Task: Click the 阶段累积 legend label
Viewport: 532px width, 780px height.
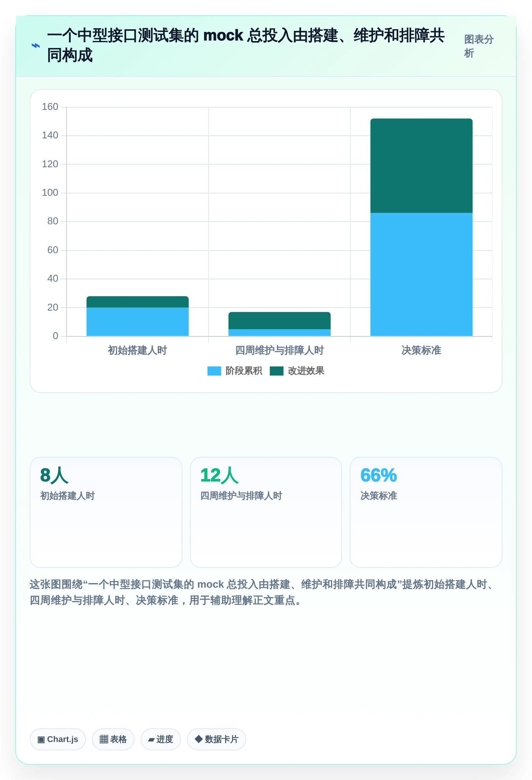Action: pyautogui.click(x=244, y=371)
